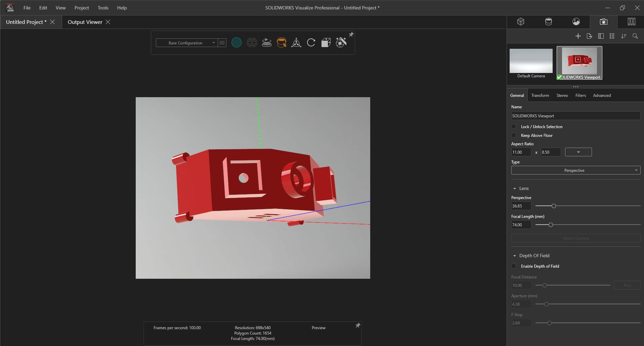Switch to the Models cube tab
644x346 pixels.
(x=521, y=22)
